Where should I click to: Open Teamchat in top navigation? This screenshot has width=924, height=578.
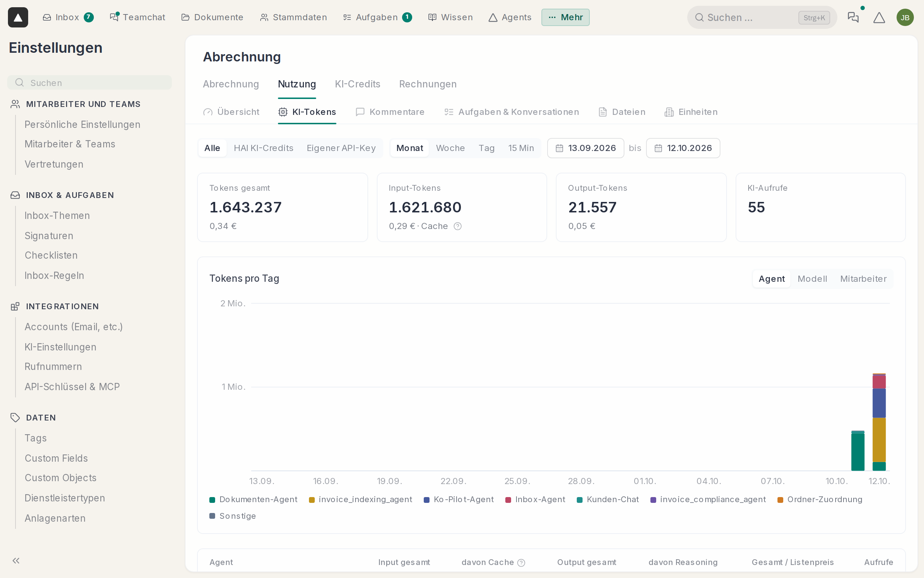(x=138, y=17)
